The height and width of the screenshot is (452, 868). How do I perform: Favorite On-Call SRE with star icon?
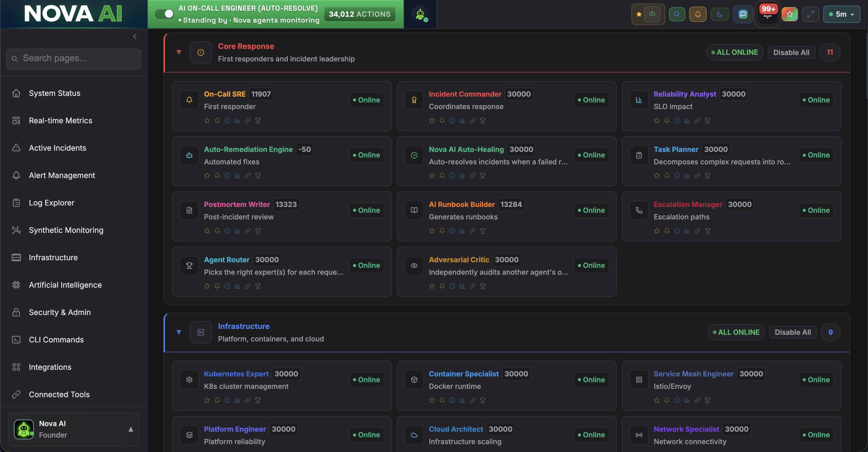(x=207, y=120)
